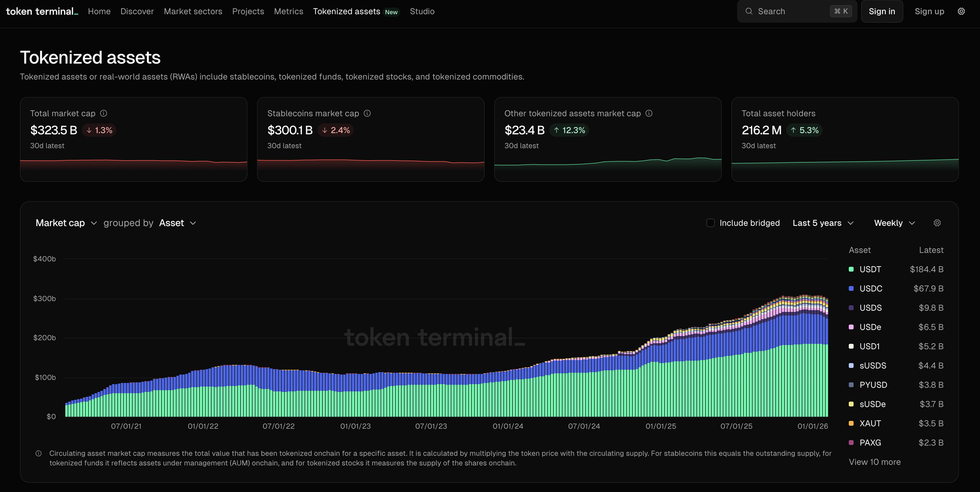Expand the Weekly interval dropdown
This screenshot has width=980, height=492.
click(x=895, y=223)
